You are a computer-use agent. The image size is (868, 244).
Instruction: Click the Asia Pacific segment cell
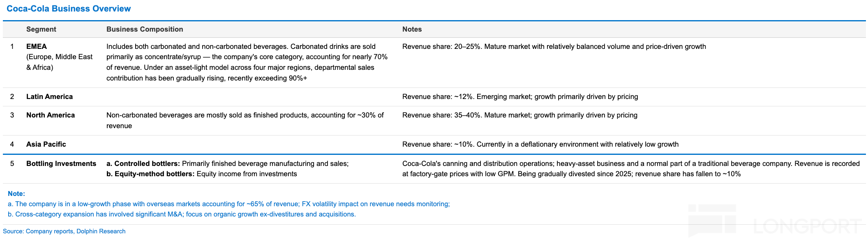46,144
